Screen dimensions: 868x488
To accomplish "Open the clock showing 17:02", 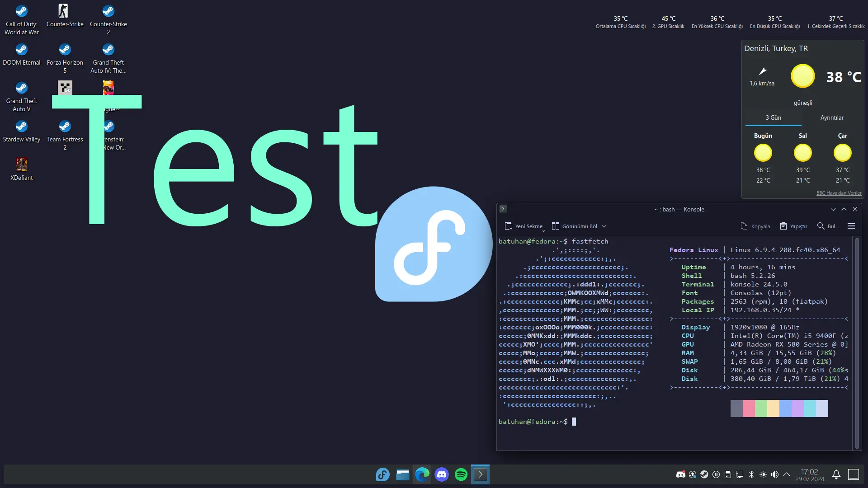I will tap(810, 475).
